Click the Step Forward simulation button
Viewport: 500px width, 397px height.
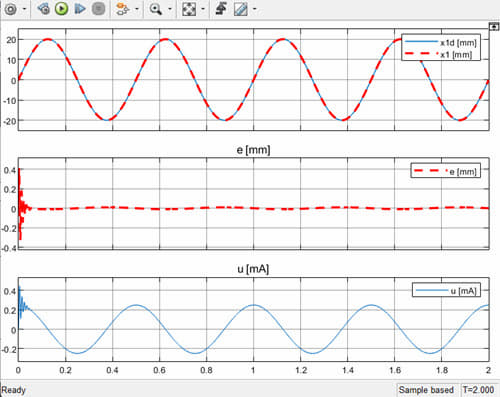80,9
